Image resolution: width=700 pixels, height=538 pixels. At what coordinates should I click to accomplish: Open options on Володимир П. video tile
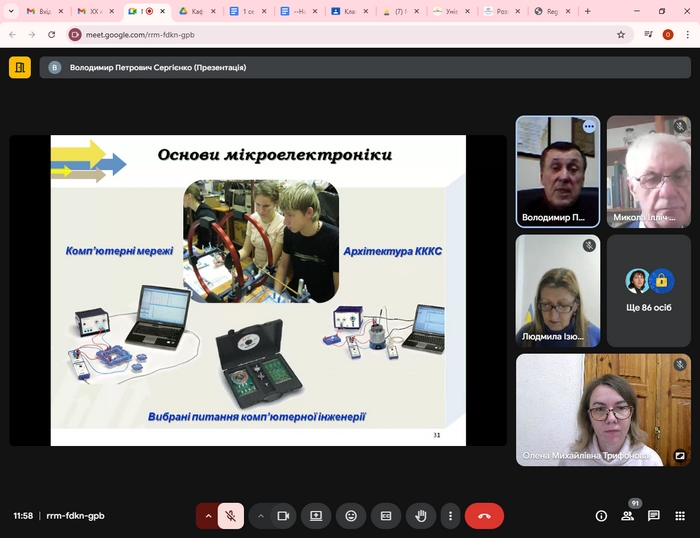589,127
